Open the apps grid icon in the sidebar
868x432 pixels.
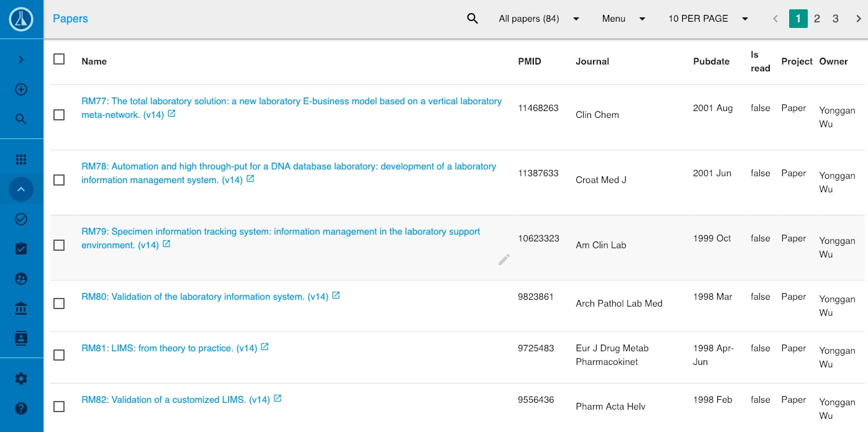coord(21,160)
